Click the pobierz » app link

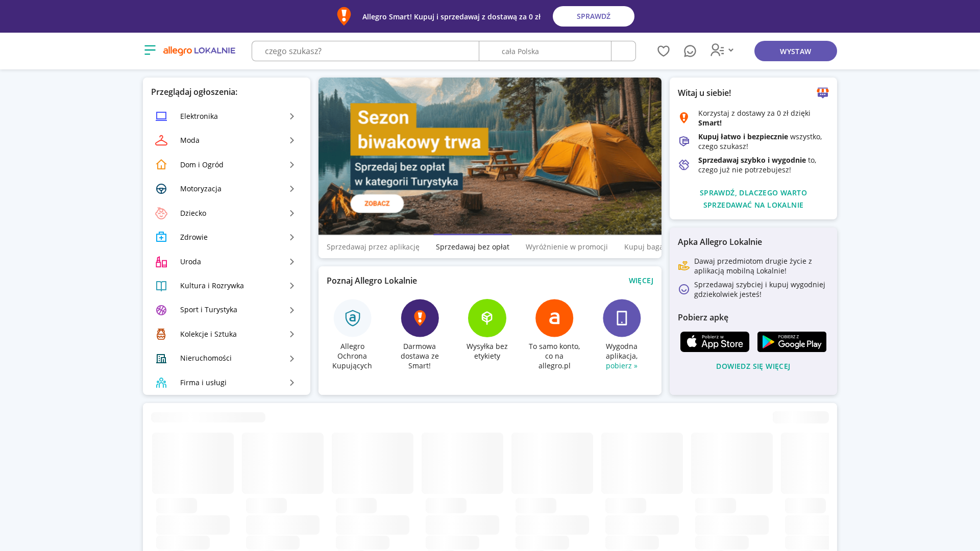coord(622,366)
